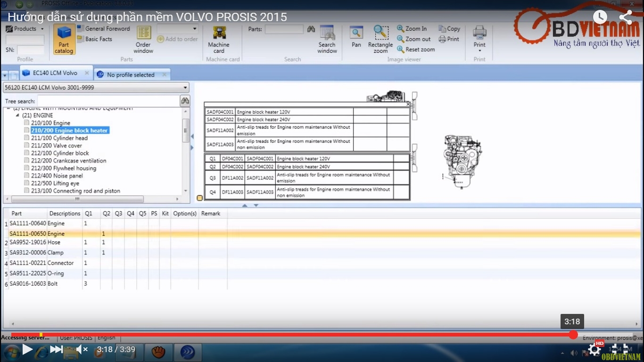Select 212/300 Flywheel housing
Image resolution: width=644 pixels, height=362 pixels.
[64, 168]
